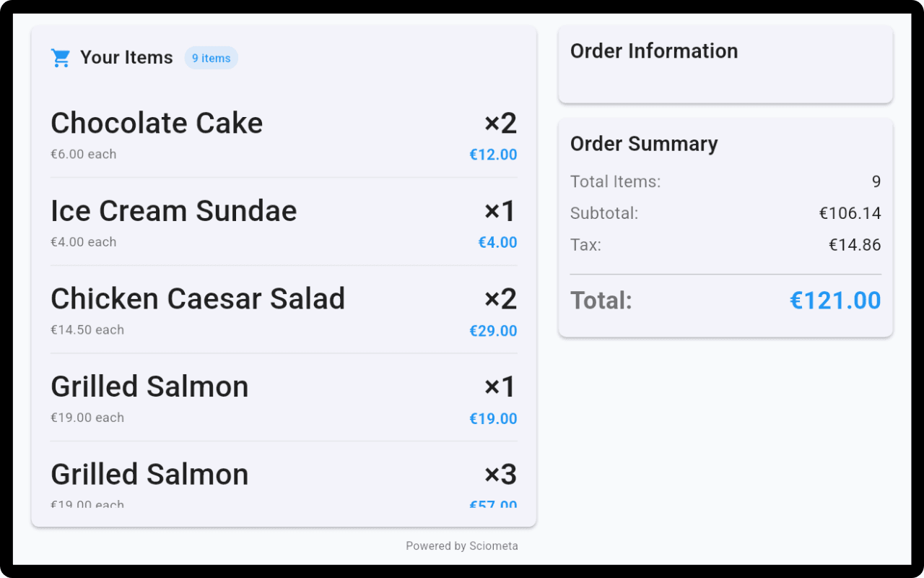924x578 pixels.
Task: Select the Chocolate Cake item name
Action: pos(156,123)
